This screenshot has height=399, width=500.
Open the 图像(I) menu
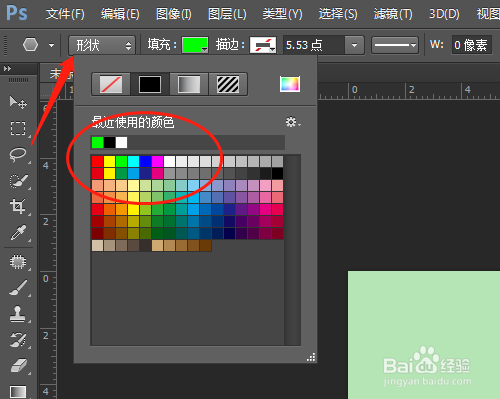pos(174,14)
